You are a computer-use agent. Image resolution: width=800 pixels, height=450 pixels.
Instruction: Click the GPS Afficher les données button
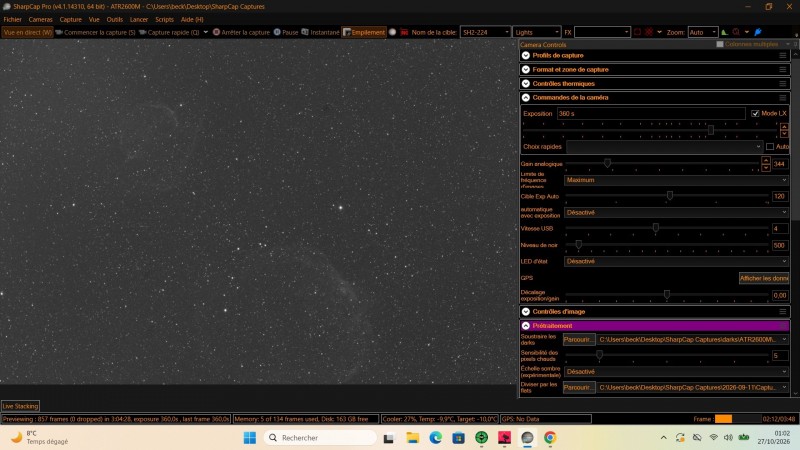[764, 278]
